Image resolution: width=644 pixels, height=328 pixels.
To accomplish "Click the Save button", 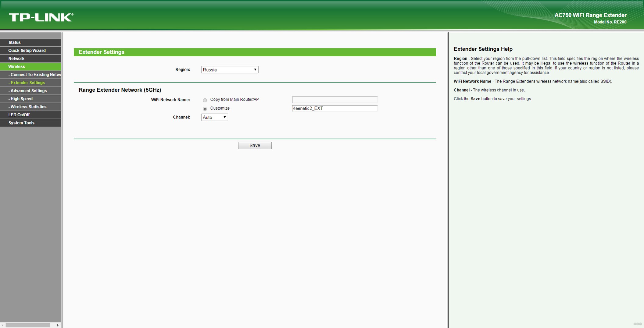I will tap(255, 146).
